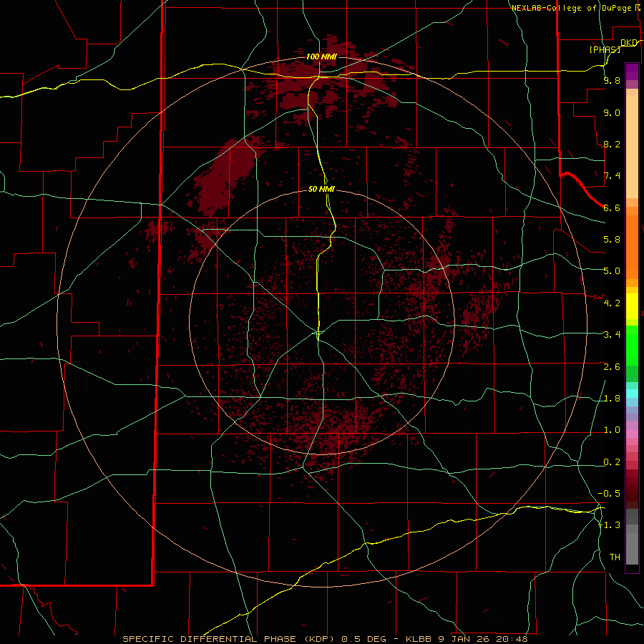The image size is (644, 644).
Task: Click the 1.8 scale value
Action: click(x=612, y=399)
